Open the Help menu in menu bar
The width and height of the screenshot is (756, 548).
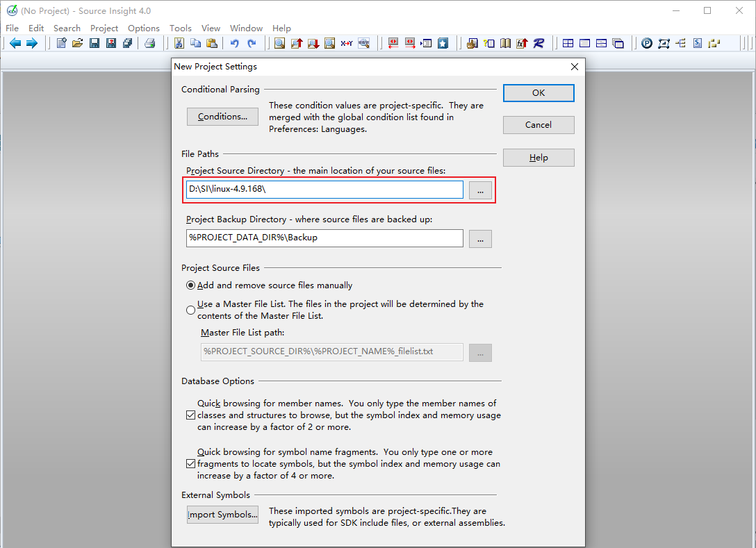pyautogui.click(x=281, y=28)
